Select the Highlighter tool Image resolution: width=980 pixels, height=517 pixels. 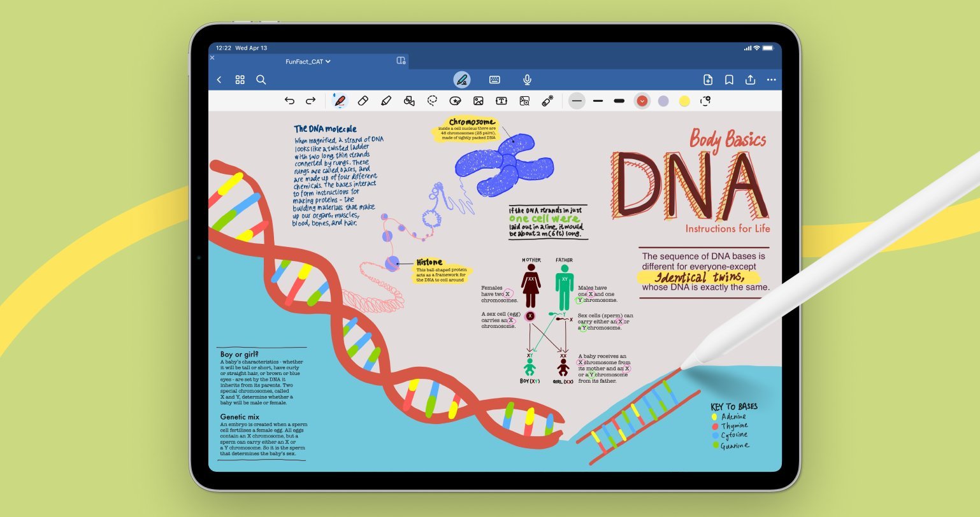click(x=386, y=101)
